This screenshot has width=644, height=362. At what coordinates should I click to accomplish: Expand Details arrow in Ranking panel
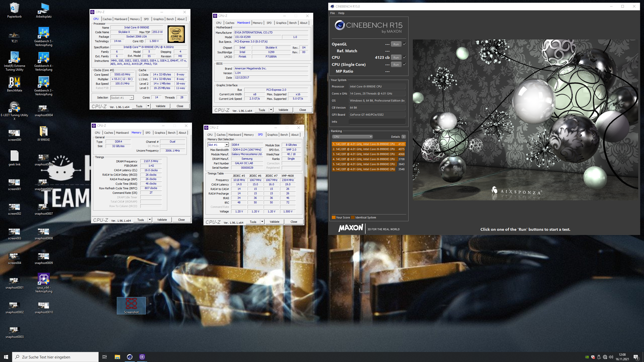point(404,137)
